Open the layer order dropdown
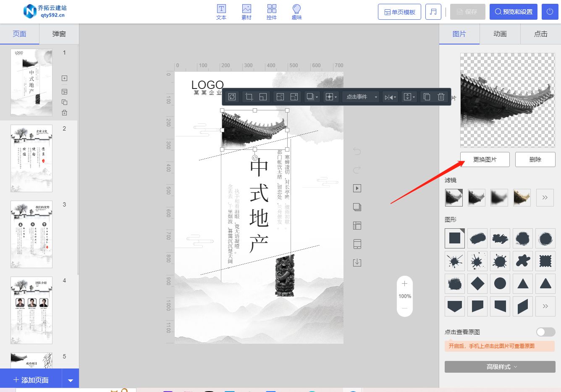 coord(409,97)
